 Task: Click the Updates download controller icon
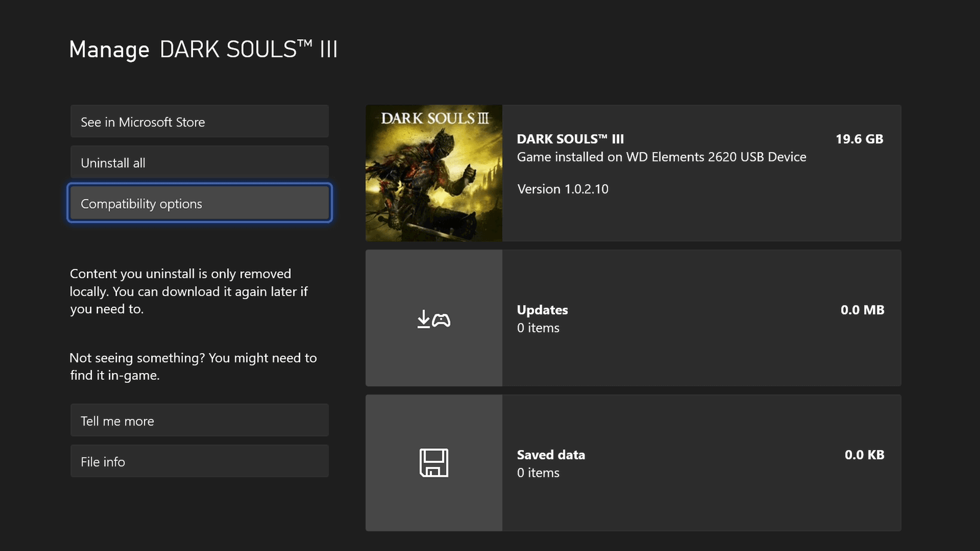click(x=434, y=319)
